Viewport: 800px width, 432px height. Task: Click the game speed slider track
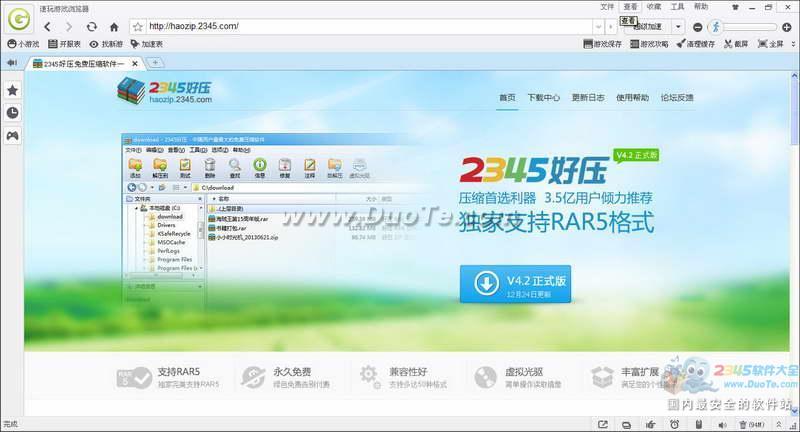coord(750,27)
